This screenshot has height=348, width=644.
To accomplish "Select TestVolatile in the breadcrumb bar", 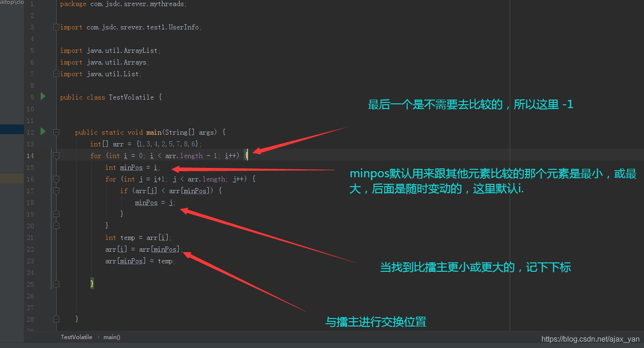I will (76, 337).
